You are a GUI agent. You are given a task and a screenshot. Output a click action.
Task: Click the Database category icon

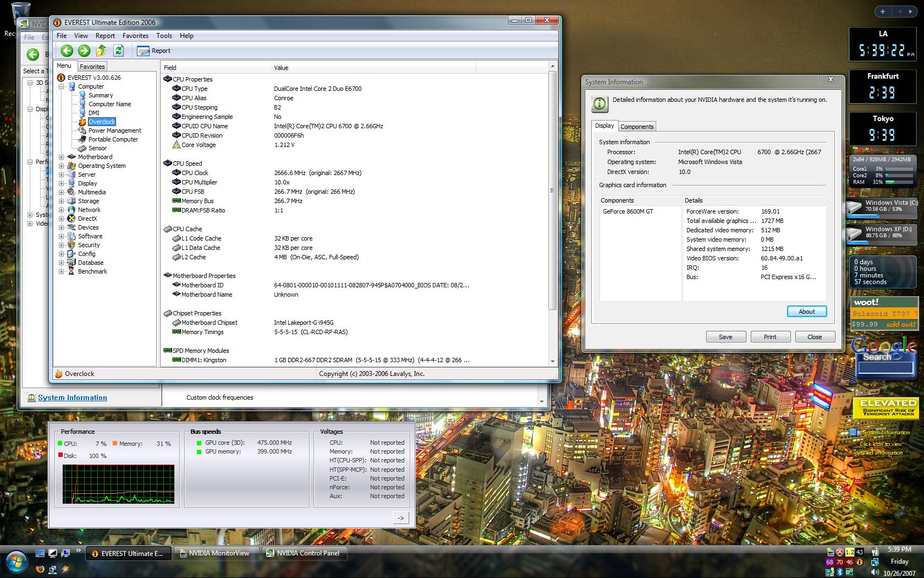pyautogui.click(x=71, y=263)
